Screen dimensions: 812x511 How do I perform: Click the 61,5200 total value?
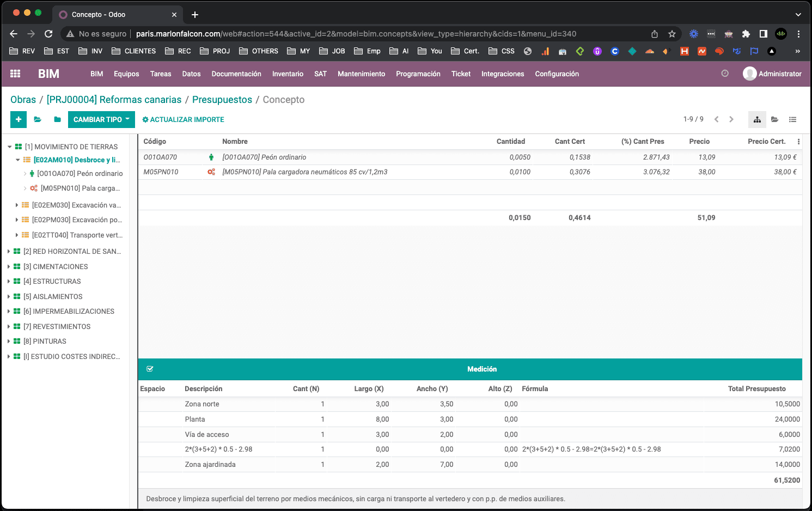[x=787, y=480]
